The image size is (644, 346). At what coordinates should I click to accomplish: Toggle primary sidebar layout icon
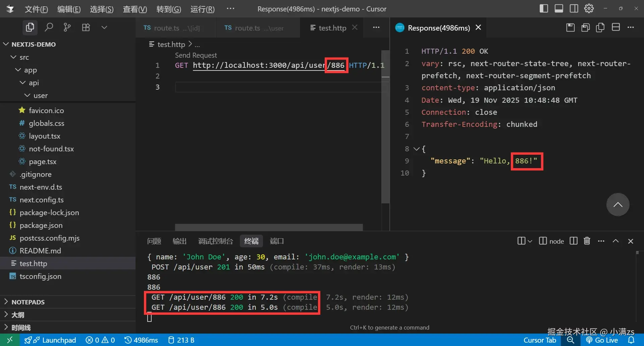[544, 8]
